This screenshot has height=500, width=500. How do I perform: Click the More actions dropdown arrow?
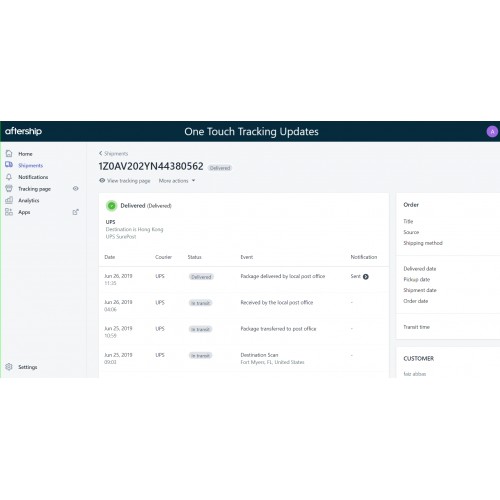pyautogui.click(x=193, y=181)
